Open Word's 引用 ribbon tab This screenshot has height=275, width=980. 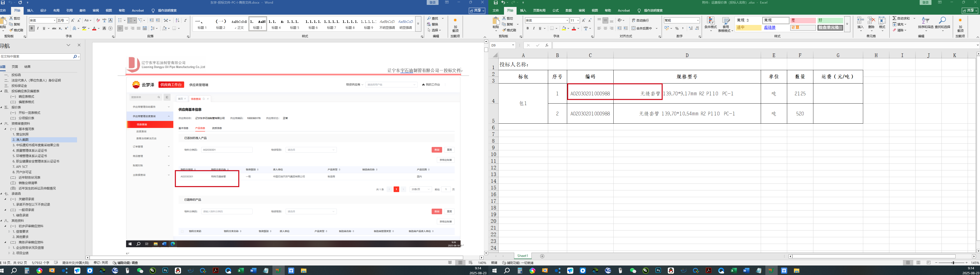coord(69,11)
